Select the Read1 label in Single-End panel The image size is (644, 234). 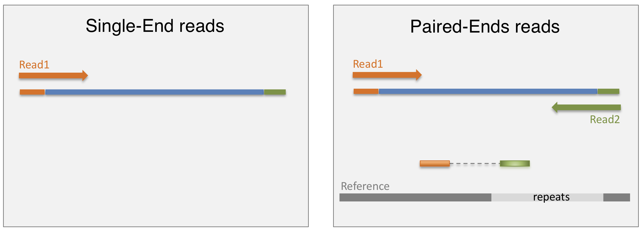[x=34, y=65]
